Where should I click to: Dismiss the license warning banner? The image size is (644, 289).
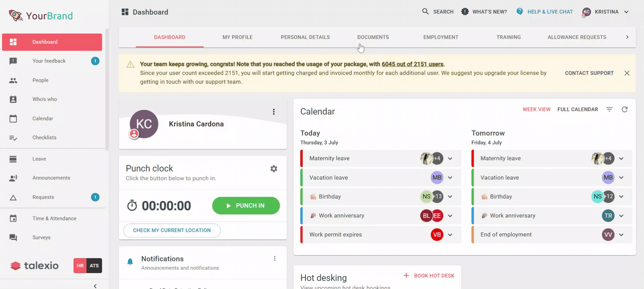(627, 73)
